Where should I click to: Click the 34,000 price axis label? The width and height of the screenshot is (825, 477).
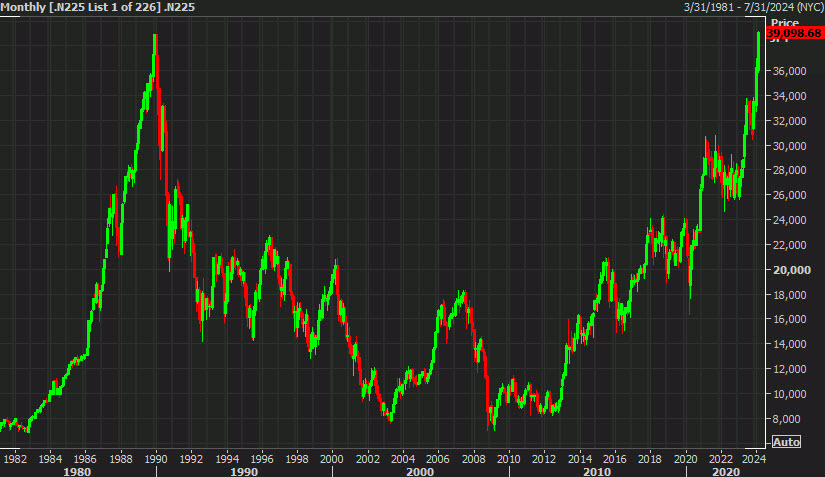[789, 96]
